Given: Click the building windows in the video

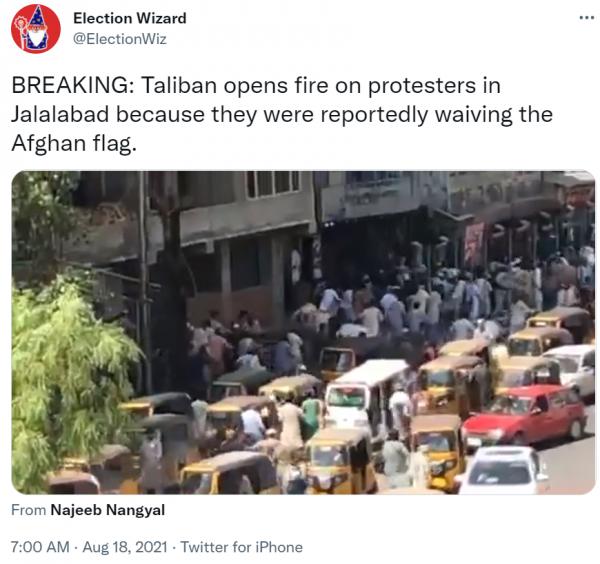Looking at the screenshot, I should [x=273, y=184].
